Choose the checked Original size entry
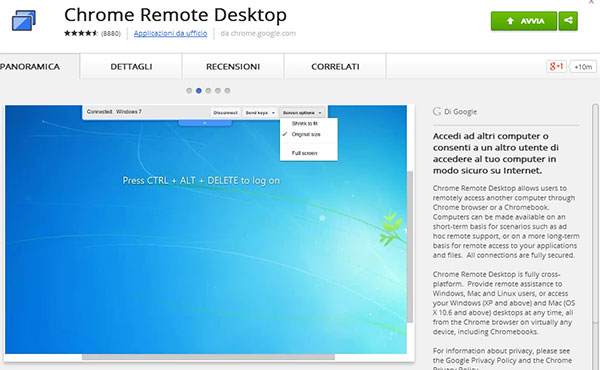 tap(306, 134)
